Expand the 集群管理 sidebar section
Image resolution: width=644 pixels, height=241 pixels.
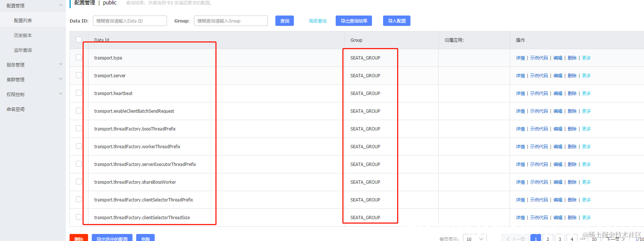tap(33, 79)
